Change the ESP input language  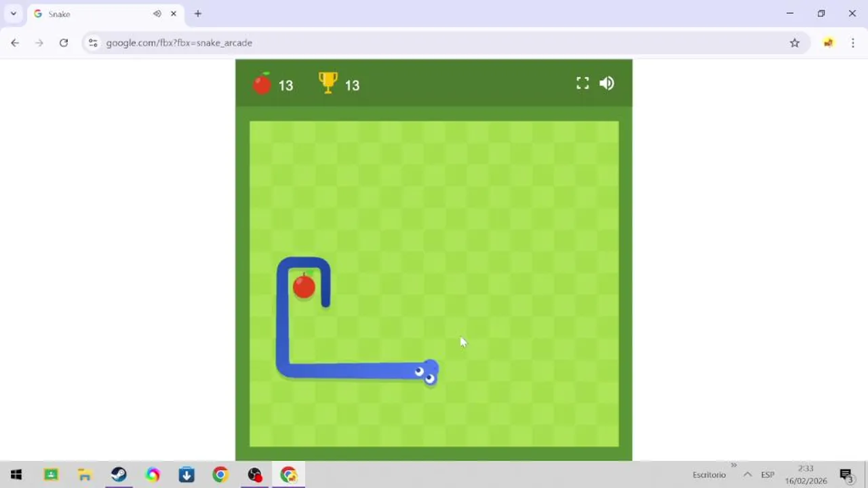tap(768, 475)
